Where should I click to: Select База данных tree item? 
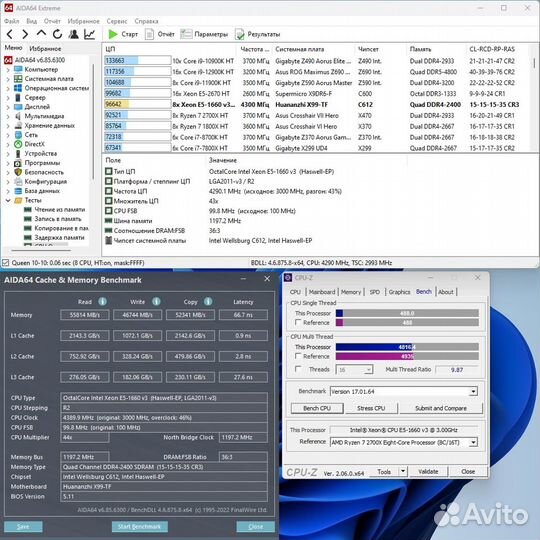tap(42, 190)
